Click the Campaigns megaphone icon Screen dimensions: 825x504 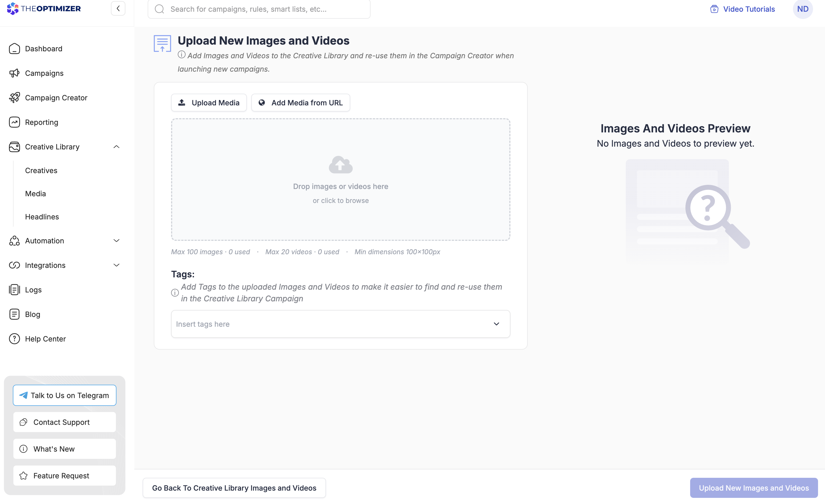click(14, 73)
